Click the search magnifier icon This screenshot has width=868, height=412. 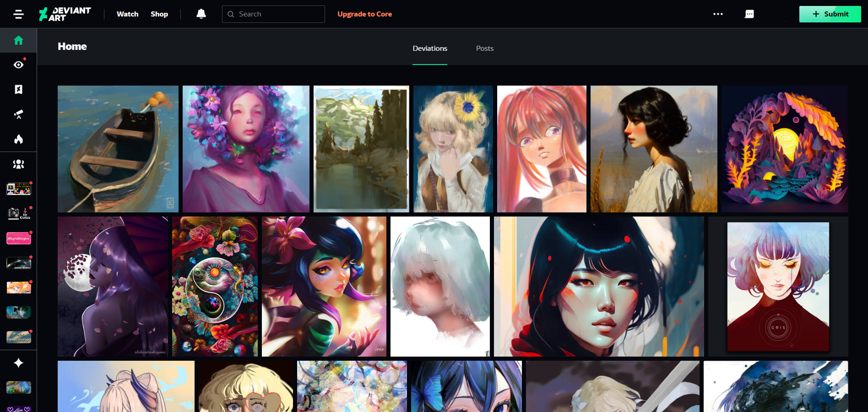coord(231,14)
